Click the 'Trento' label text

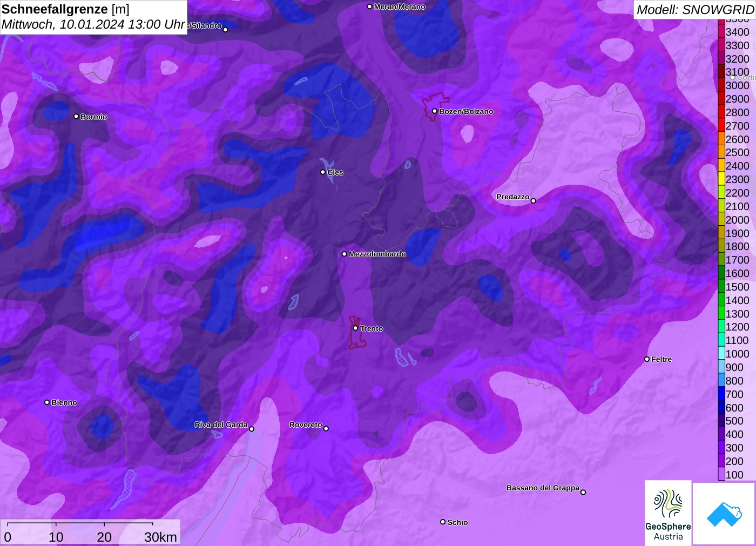tap(372, 328)
